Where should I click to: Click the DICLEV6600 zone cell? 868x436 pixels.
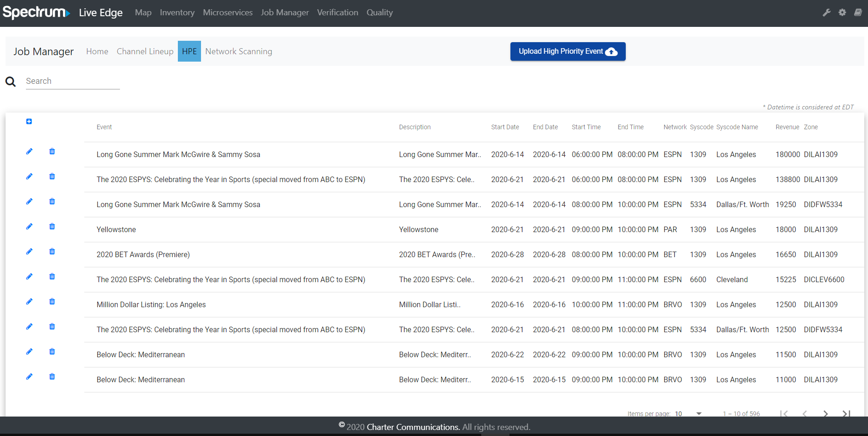coord(824,279)
